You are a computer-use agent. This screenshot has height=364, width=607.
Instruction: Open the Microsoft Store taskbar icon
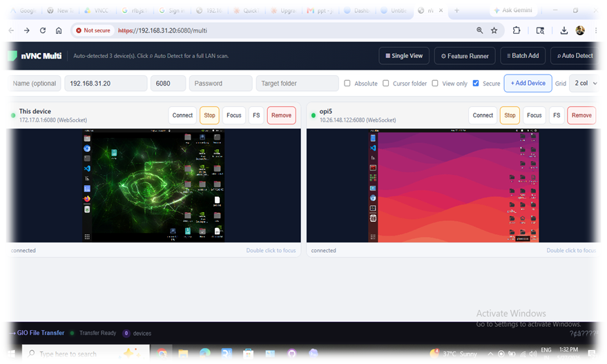pyautogui.click(x=248, y=354)
